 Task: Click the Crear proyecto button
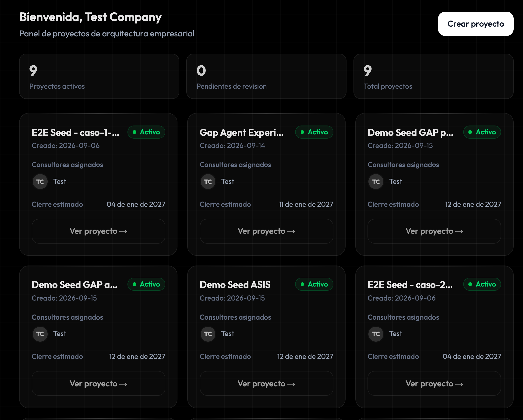tap(475, 24)
